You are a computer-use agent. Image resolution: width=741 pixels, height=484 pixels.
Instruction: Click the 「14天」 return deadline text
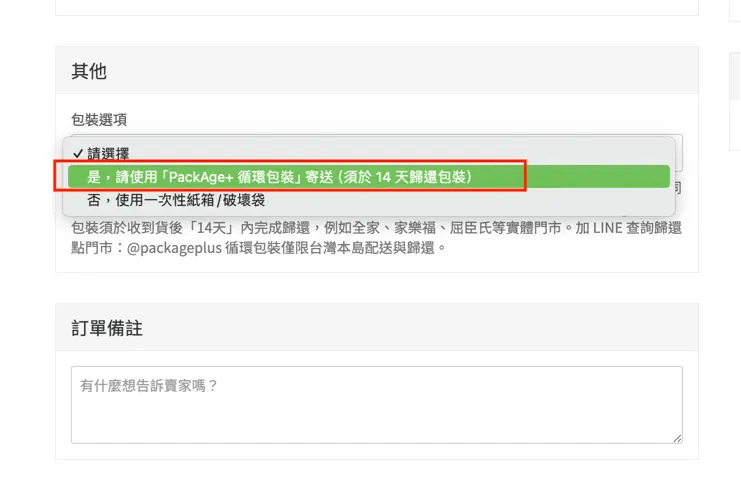point(212,228)
